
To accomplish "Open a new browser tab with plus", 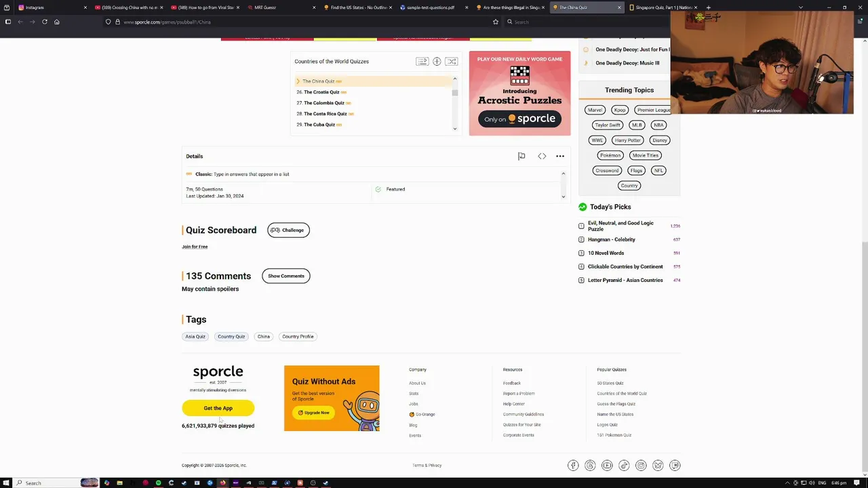I will pyautogui.click(x=709, y=7).
